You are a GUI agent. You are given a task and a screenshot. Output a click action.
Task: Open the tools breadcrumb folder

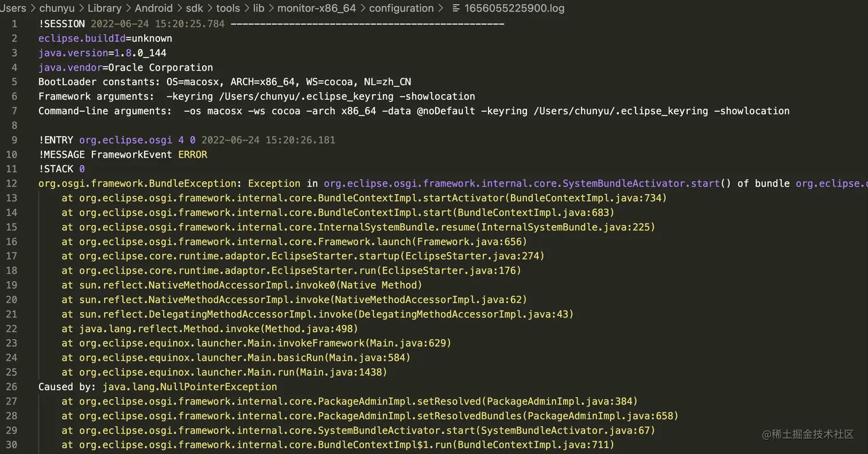[228, 8]
